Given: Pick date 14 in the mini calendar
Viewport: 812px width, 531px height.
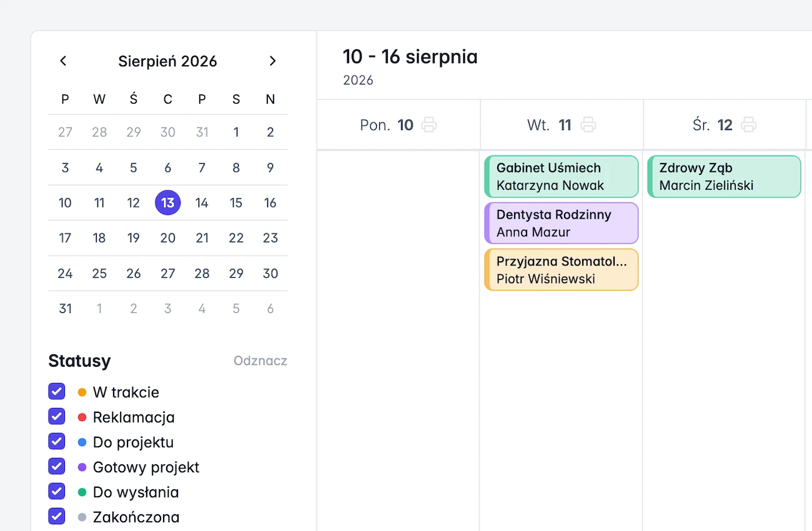Looking at the screenshot, I should 202,203.
